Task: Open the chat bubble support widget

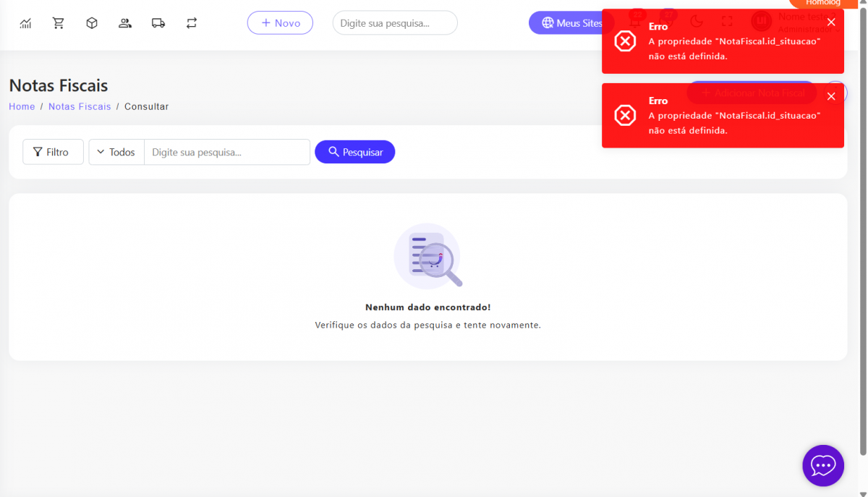Action: (823, 465)
